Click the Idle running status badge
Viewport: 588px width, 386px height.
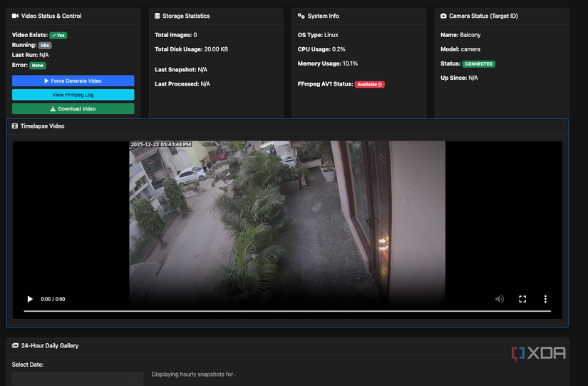[x=45, y=46]
